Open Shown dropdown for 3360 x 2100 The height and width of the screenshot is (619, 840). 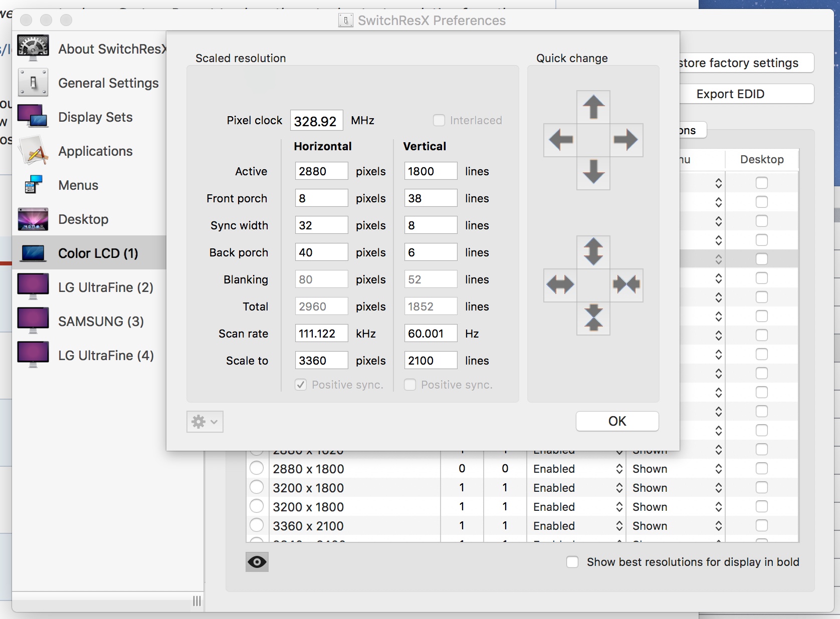tap(677, 526)
